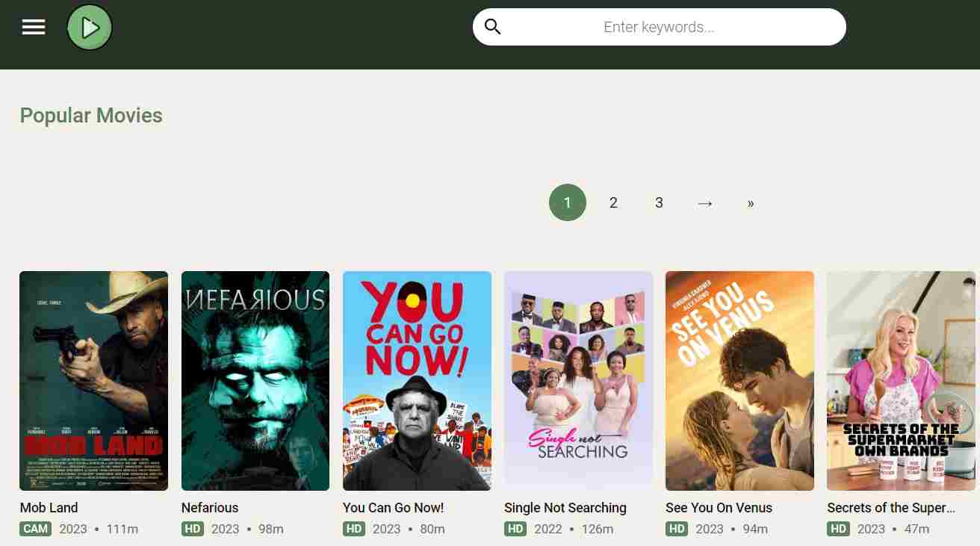
Task: Click the 2022 year under Single Not Searching
Action: click(548, 529)
